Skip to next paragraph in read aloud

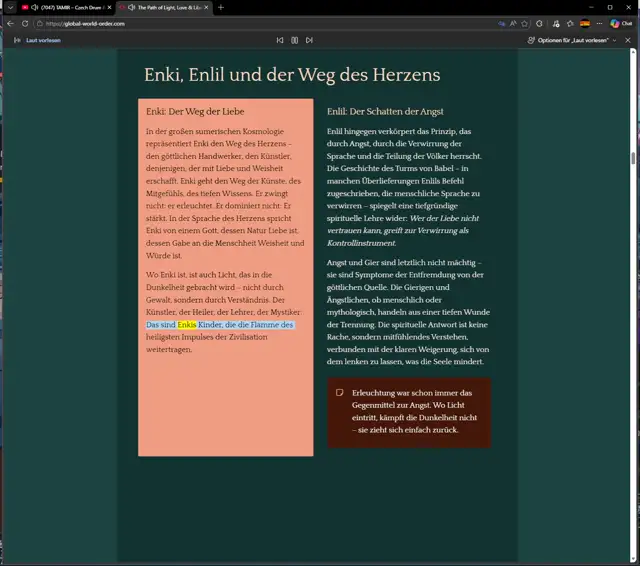[x=309, y=40]
